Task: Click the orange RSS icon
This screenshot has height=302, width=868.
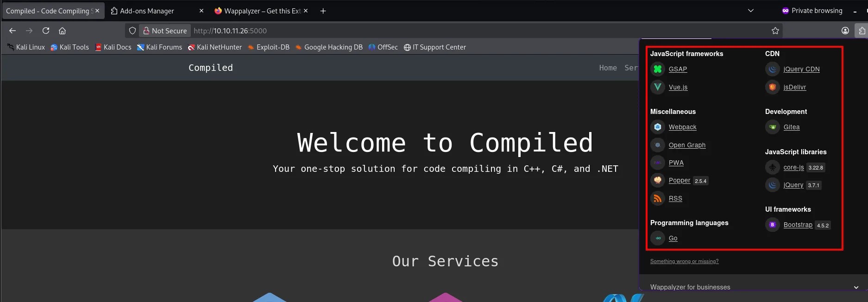Action: click(x=658, y=198)
